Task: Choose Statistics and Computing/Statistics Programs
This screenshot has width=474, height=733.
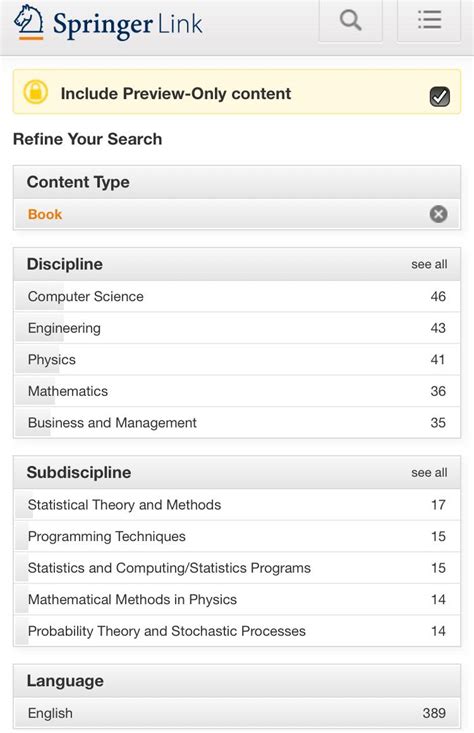Action: [x=237, y=568]
